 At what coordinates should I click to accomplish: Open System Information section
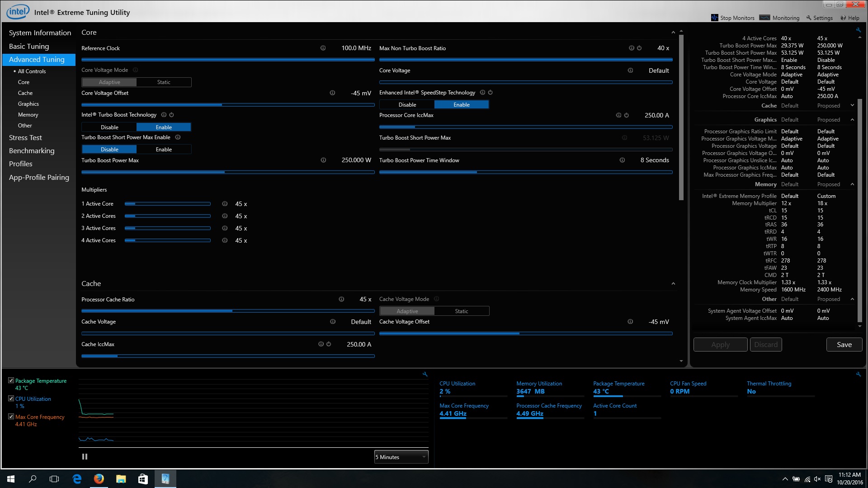point(40,33)
